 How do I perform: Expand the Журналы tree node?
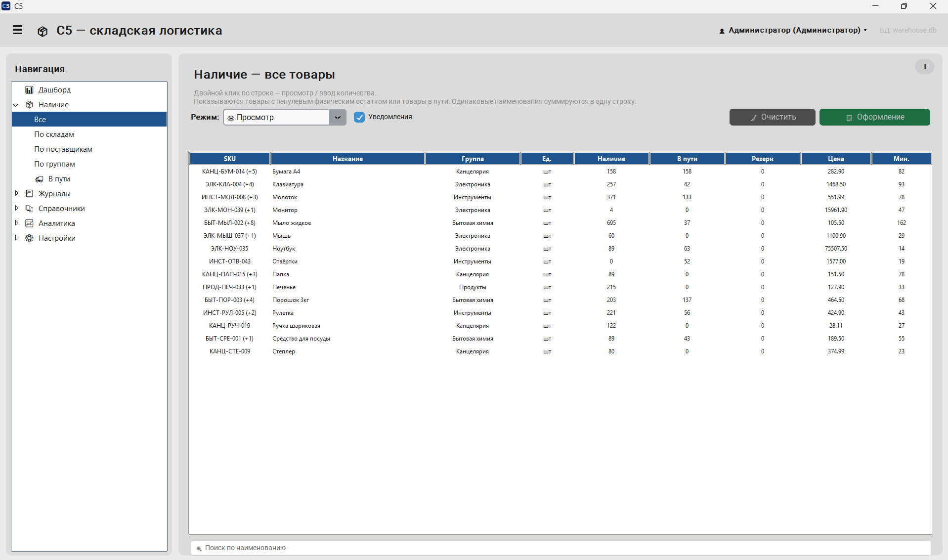click(16, 193)
